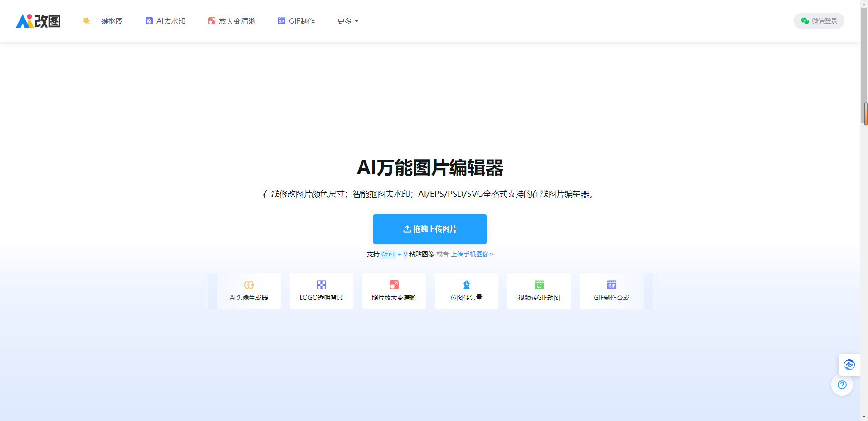Click the AI改图 logo
868x421 pixels.
[x=39, y=20]
